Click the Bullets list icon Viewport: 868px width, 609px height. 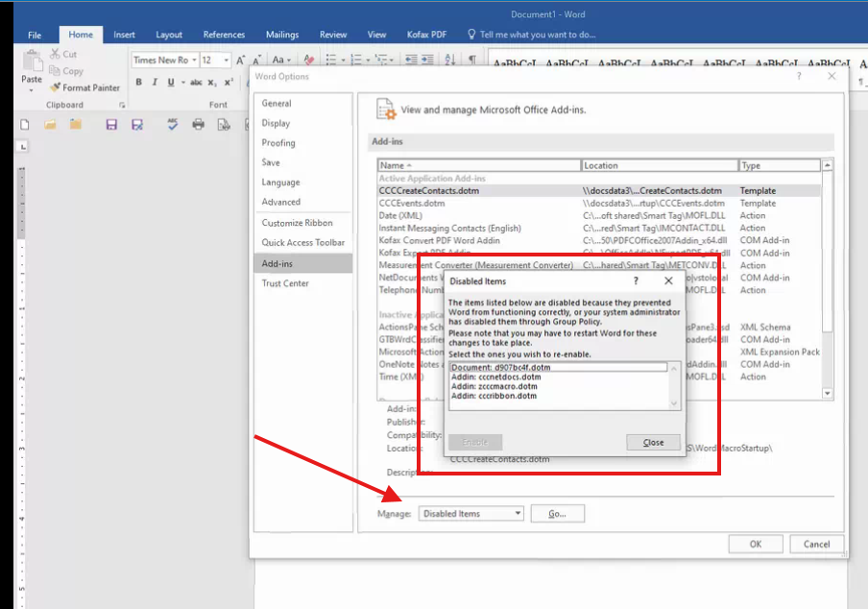pyautogui.click(x=331, y=60)
